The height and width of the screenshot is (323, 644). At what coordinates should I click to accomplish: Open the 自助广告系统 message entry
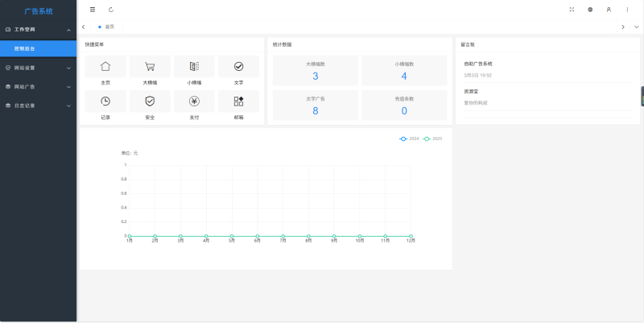(478, 63)
